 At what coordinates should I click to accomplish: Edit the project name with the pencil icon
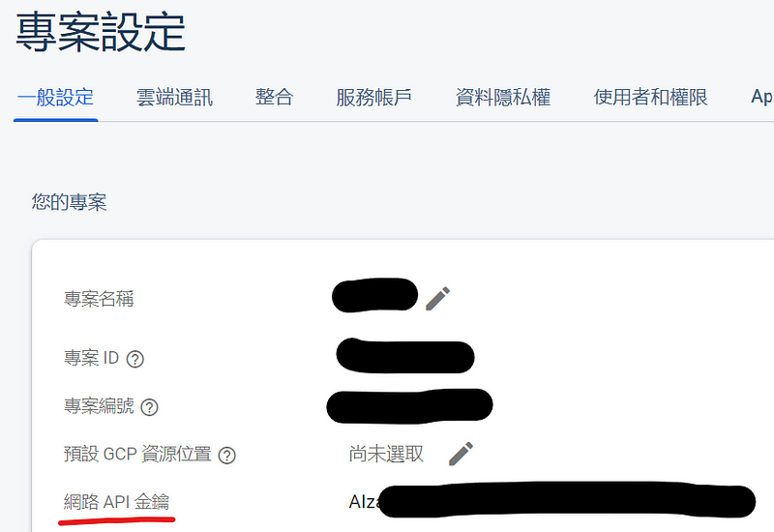pyautogui.click(x=438, y=299)
